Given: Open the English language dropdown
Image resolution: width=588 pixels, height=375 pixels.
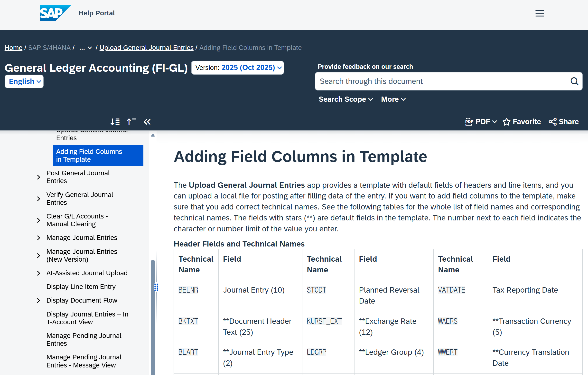Looking at the screenshot, I should point(24,81).
